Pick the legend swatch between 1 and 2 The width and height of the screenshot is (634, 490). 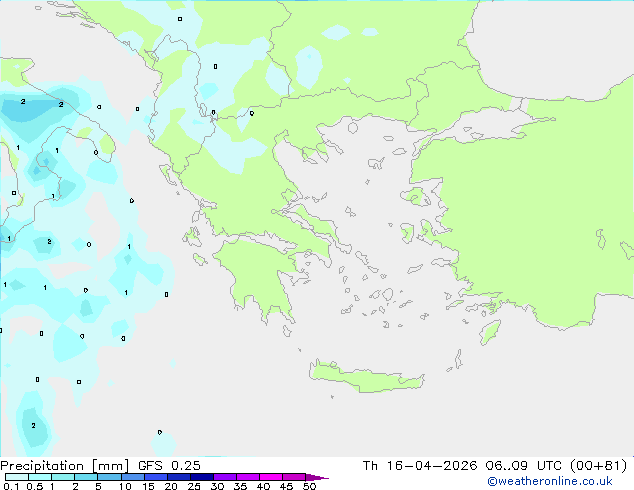(63, 477)
